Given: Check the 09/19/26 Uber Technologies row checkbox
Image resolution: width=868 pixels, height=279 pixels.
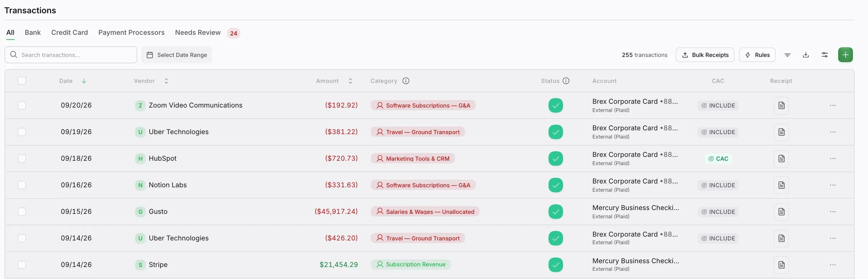Looking at the screenshot, I should point(22,132).
